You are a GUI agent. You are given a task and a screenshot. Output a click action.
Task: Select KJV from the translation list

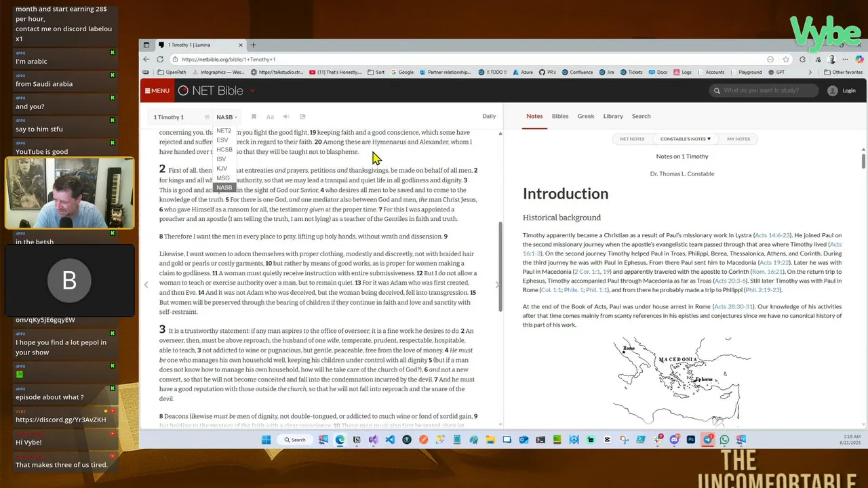tap(222, 169)
